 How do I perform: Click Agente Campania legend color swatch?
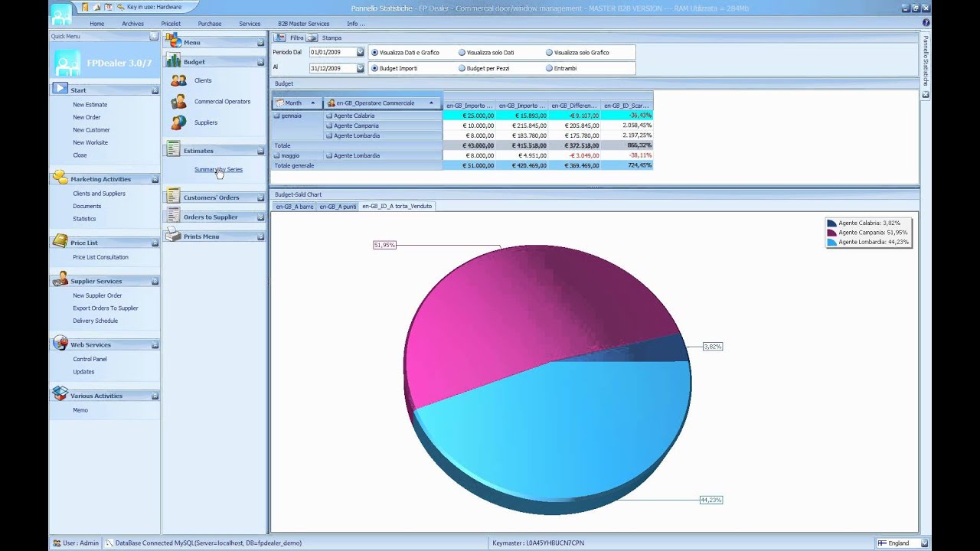pyautogui.click(x=831, y=233)
